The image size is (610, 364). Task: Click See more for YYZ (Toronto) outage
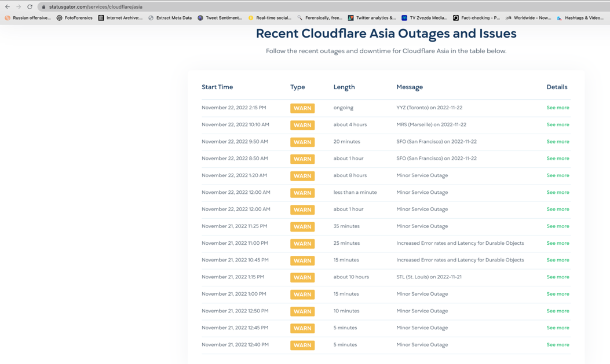[x=558, y=108]
